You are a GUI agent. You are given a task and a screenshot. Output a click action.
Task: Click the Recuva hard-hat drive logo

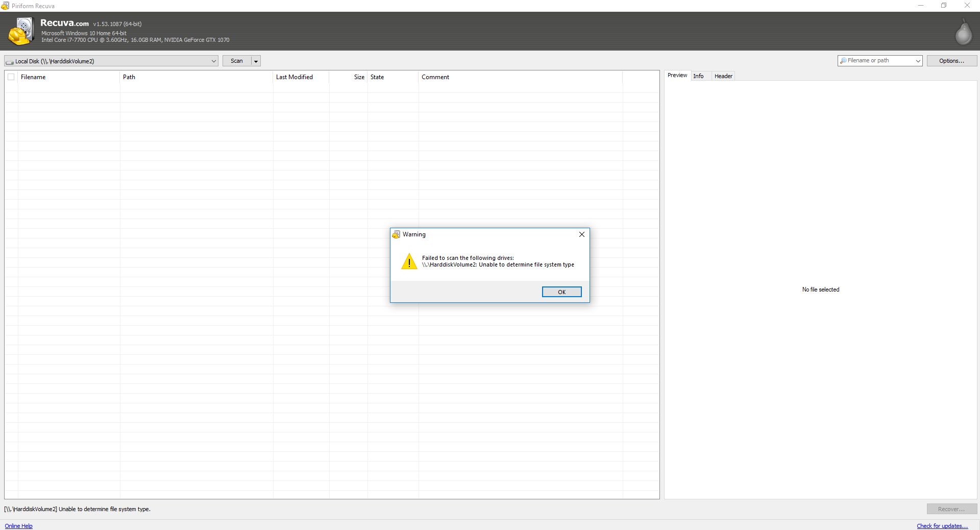[x=21, y=31]
